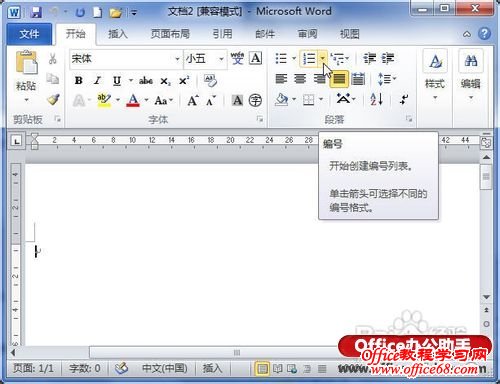
Task: Click the bullets list button
Action: (281, 59)
